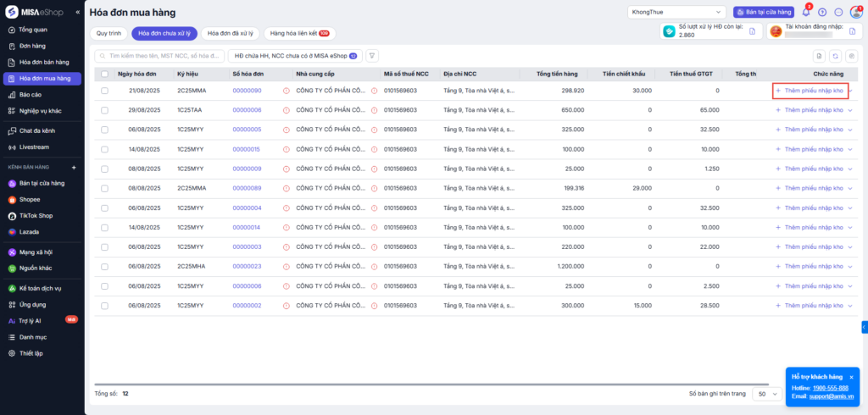Screen dimensions: 868x415
Task: Open the filter funnel icon
Action: [x=371, y=55]
